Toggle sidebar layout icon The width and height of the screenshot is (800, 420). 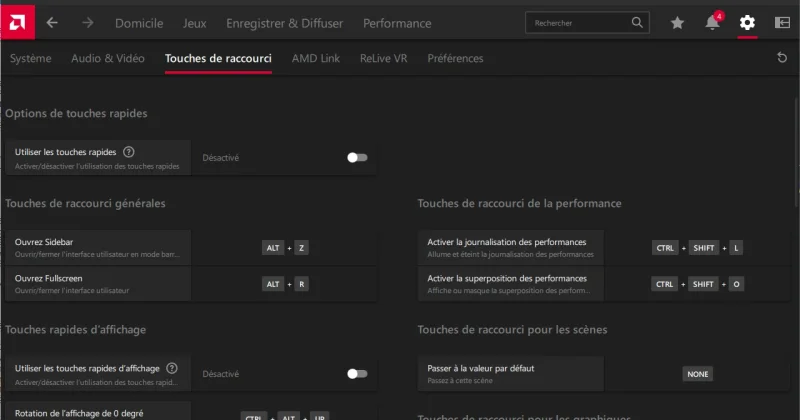(782, 22)
